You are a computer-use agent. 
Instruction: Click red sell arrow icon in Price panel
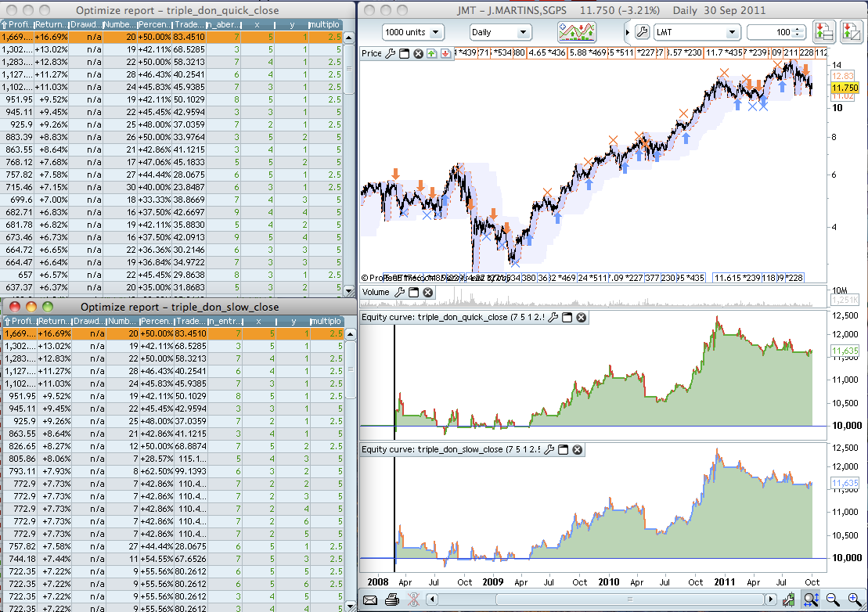445,53
